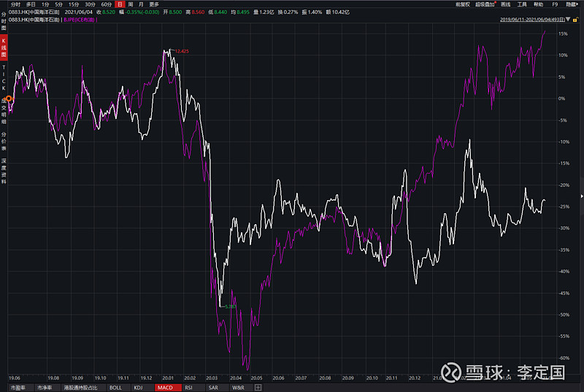Screen dimensions: 584x392
Task: Open the 帮助 help menu
Action: click(x=538, y=4)
